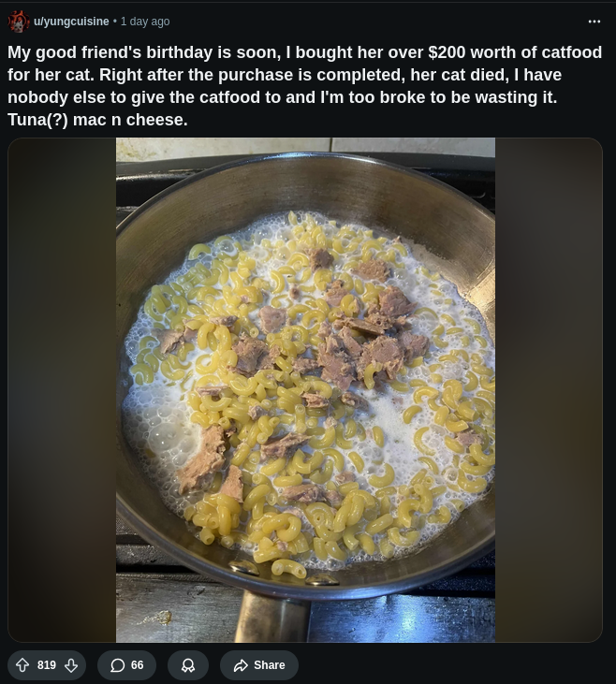Click the blurred left margin of image
Screen dimensions: 616x684
pyautogui.click(x=62, y=390)
